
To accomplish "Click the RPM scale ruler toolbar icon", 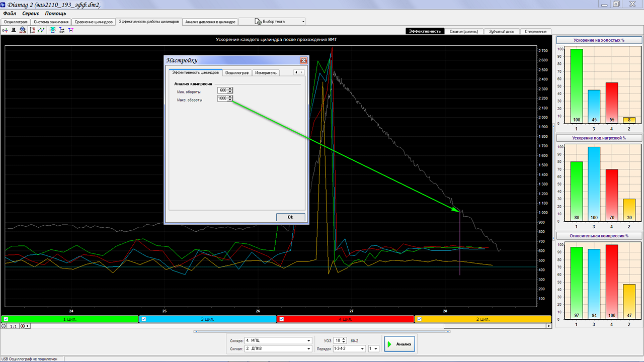I will click(32, 30).
